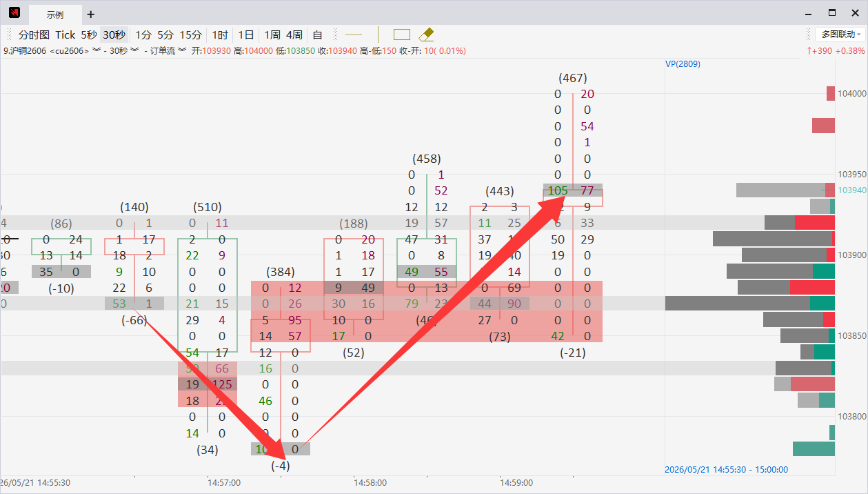Viewport: 868px width, 494px height.
Task: Switch to 分时图 chart mode
Action: click(x=34, y=34)
